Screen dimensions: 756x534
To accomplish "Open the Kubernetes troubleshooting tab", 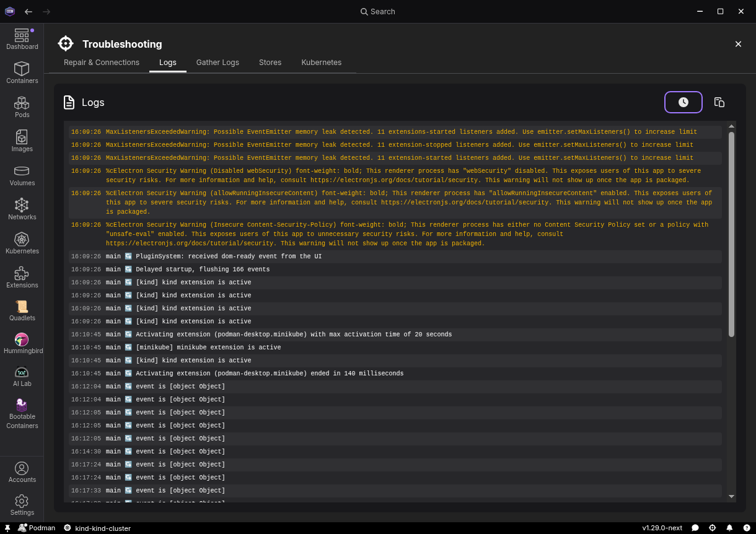I will pyautogui.click(x=322, y=63).
